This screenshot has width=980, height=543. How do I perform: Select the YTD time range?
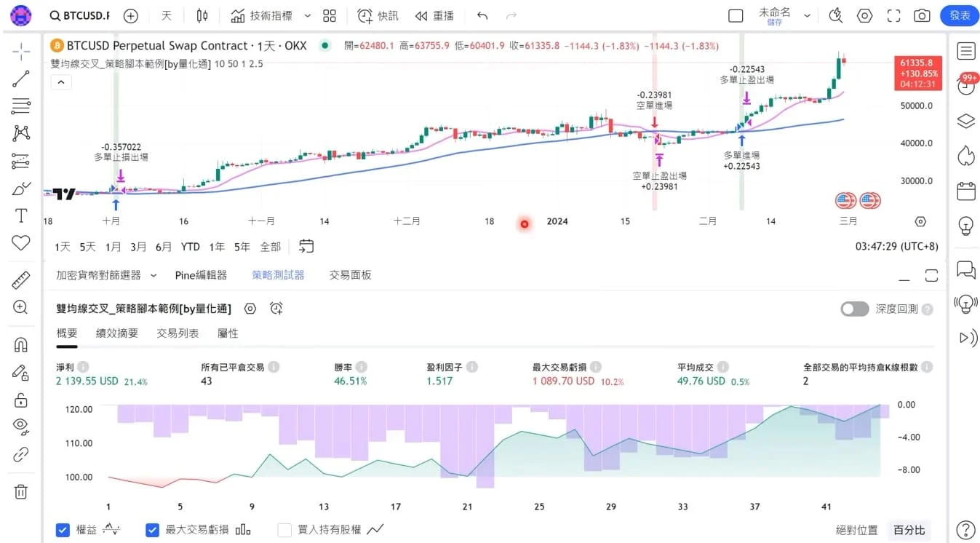(190, 247)
